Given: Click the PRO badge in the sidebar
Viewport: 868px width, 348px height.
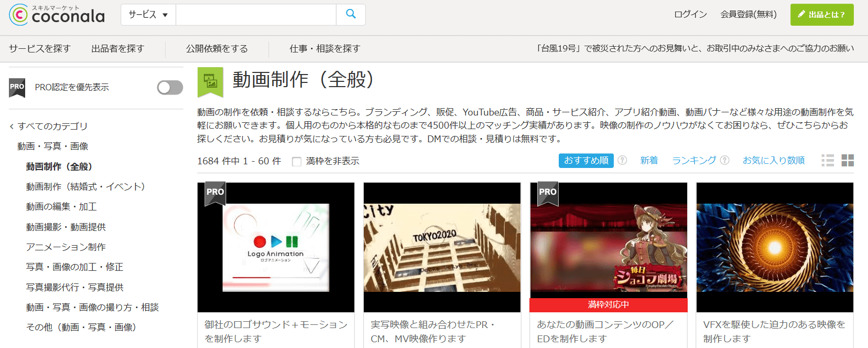Looking at the screenshot, I should coord(17,88).
